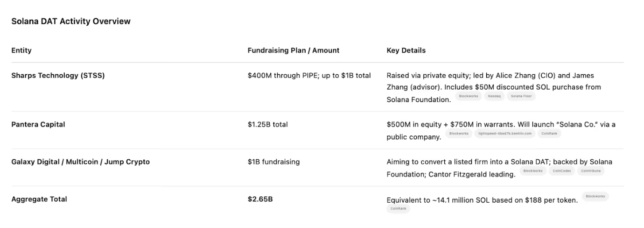
Task: Open the Blockworks source in the Galaxy Digital row
Action: [533, 171]
